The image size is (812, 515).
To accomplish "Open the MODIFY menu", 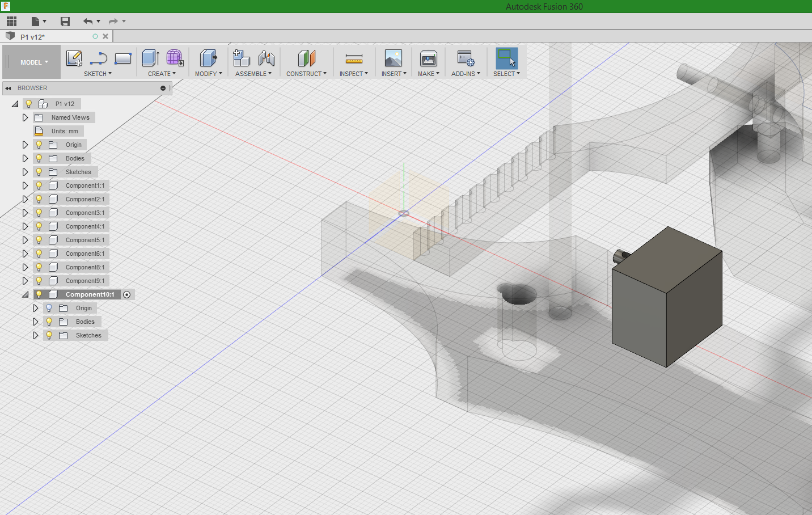I will tap(208, 74).
